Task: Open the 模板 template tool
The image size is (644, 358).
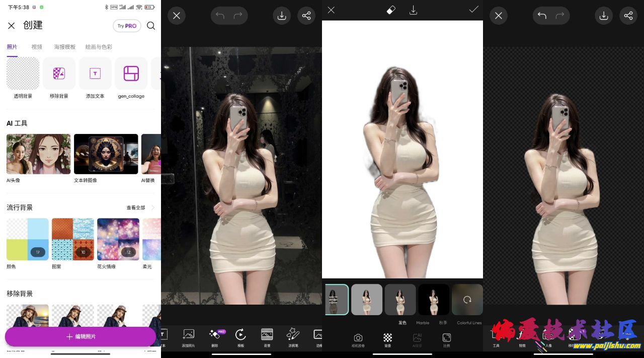Action: [240, 334]
